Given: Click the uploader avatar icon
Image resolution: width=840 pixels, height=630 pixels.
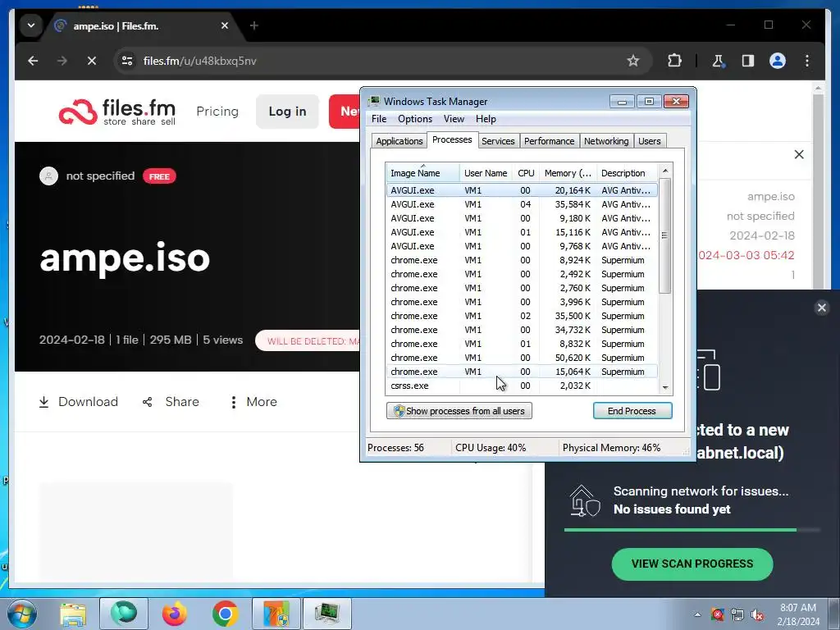Looking at the screenshot, I should tap(48, 176).
